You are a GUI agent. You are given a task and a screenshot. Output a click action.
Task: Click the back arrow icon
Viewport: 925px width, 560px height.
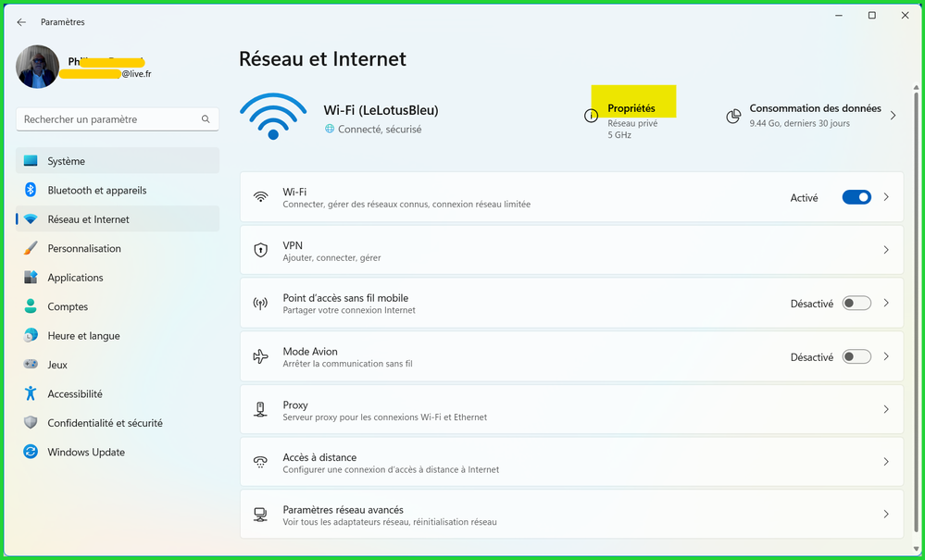pos(22,22)
